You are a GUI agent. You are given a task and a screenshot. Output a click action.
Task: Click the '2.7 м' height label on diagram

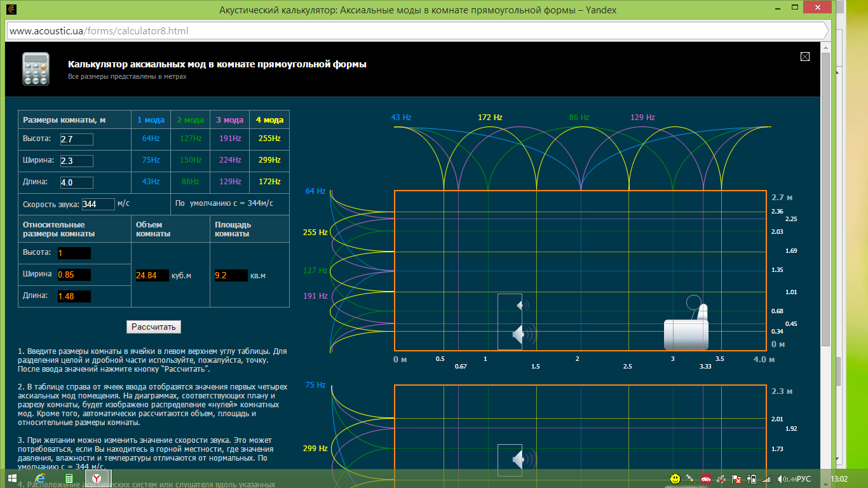(x=782, y=198)
